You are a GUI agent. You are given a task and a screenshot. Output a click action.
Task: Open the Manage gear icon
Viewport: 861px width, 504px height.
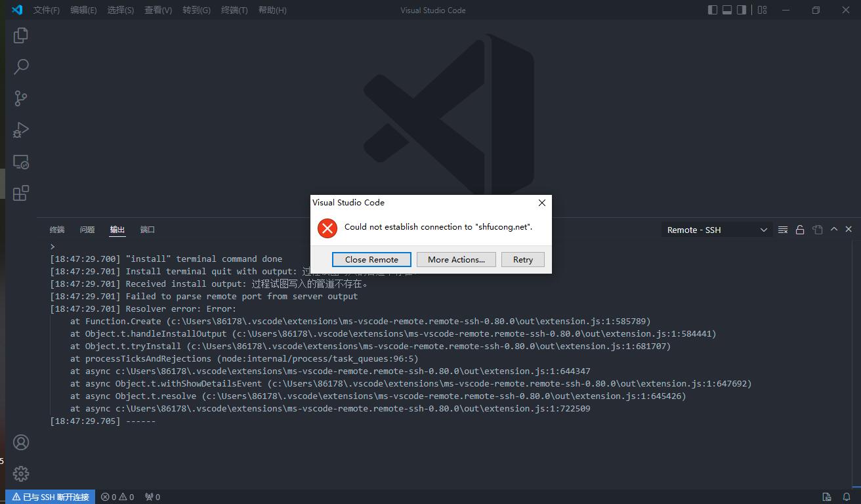pyautogui.click(x=21, y=474)
